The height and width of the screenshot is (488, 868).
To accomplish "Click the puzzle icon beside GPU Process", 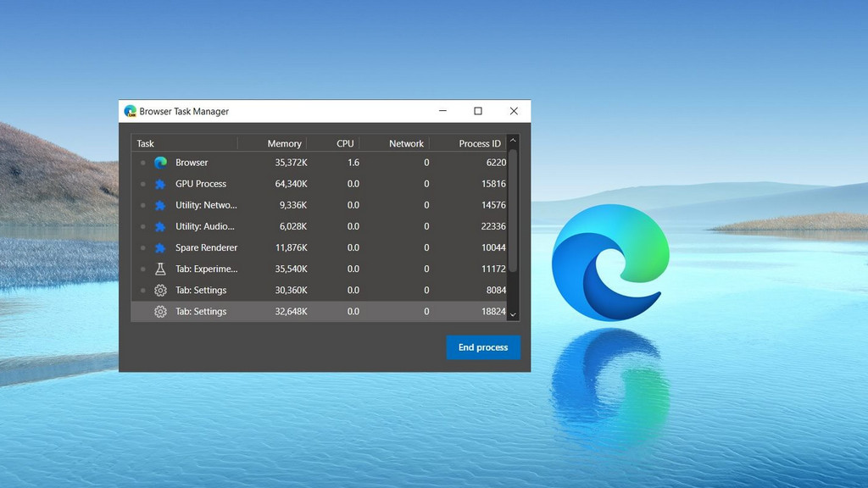I will click(160, 184).
